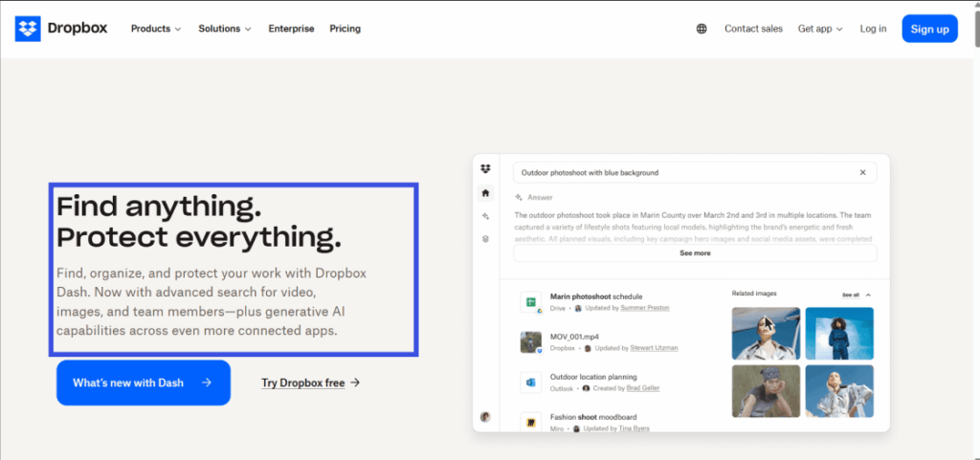This screenshot has width=980, height=460.
Task: Go to the Pricing page
Action: (345, 29)
